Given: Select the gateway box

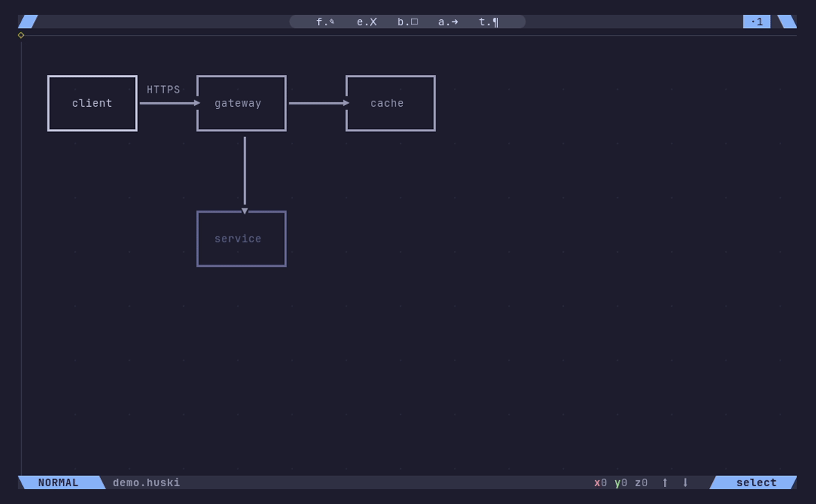Looking at the screenshot, I should coord(241,103).
